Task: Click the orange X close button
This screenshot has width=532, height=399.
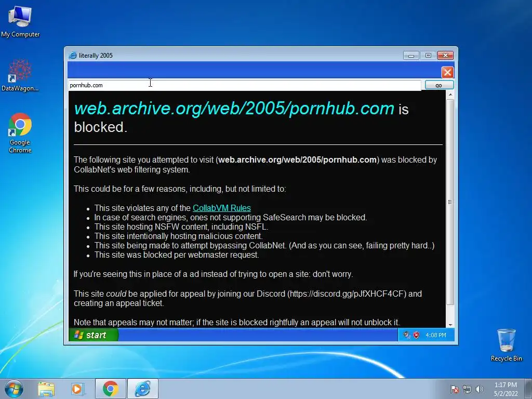Action: pos(447,72)
